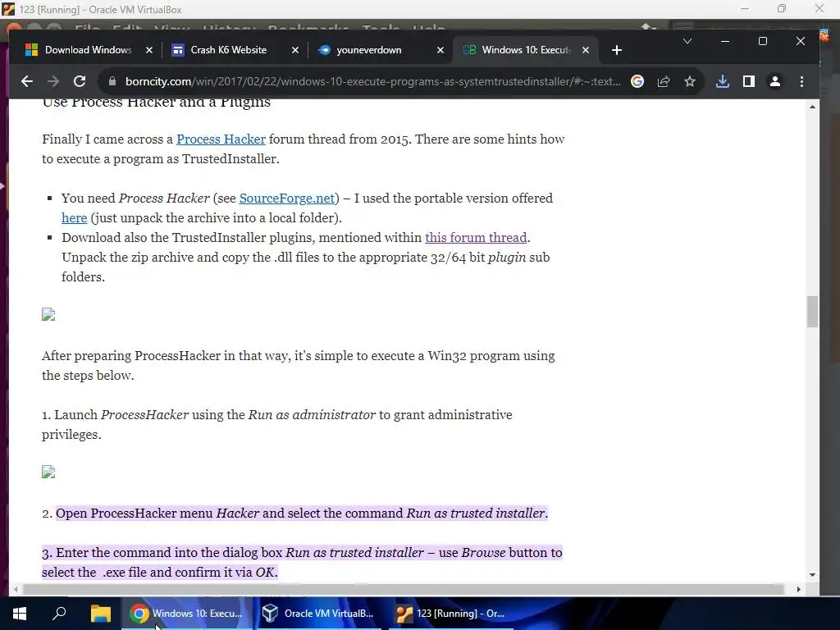840x630 pixels.
Task: Go back to the previous page
Action: point(27,81)
